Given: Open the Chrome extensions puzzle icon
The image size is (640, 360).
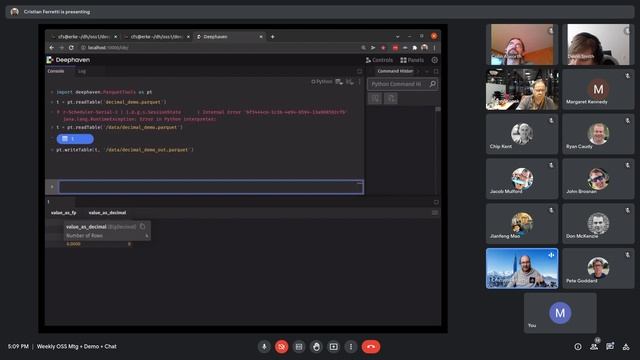Looking at the screenshot, I should pyautogui.click(x=415, y=48).
